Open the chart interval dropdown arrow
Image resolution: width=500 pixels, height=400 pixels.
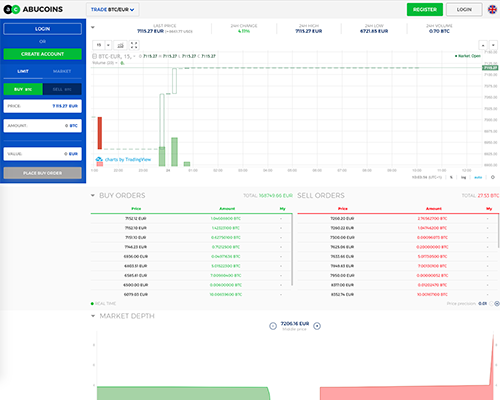click(x=108, y=45)
